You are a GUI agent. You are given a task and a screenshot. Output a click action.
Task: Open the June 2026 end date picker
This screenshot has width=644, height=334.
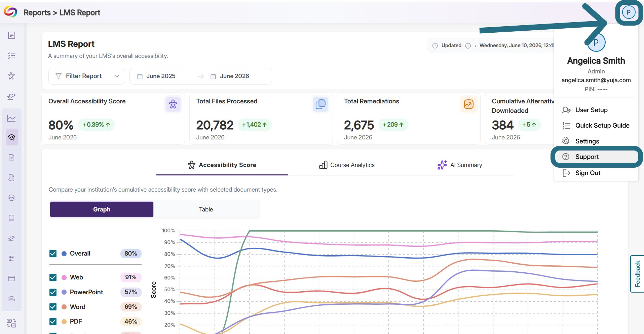tap(230, 76)
